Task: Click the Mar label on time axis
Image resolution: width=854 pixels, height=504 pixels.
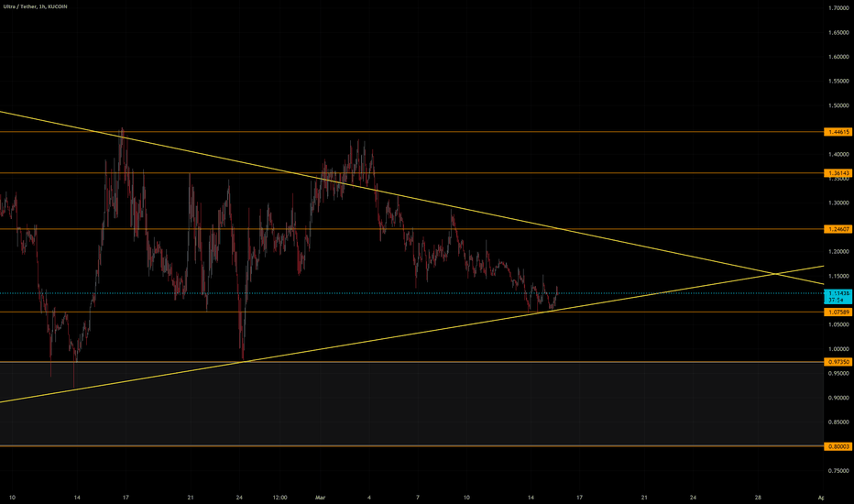Action: click(x=321, y=498)
